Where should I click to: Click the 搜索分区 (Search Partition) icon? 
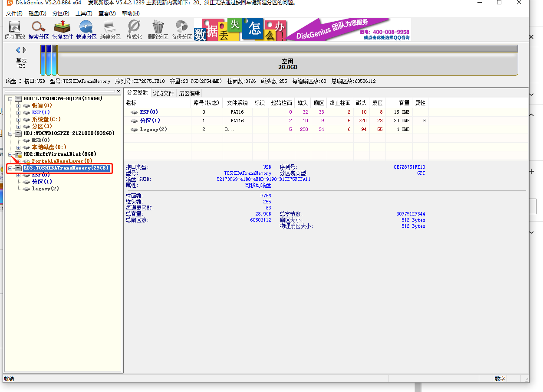point(39,30)
